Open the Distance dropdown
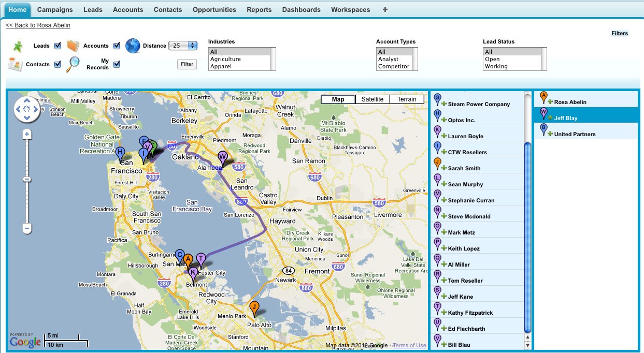This screenshot has width=644, height=353. tap(183, 46)
